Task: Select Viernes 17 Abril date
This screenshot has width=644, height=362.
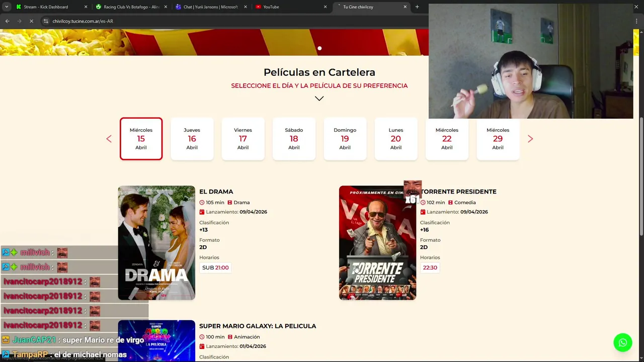Action: click(x=243, y=139)
